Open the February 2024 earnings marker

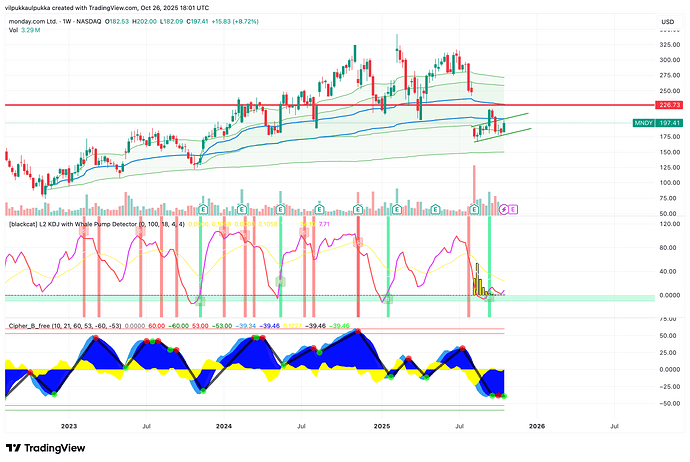(242, 209)
